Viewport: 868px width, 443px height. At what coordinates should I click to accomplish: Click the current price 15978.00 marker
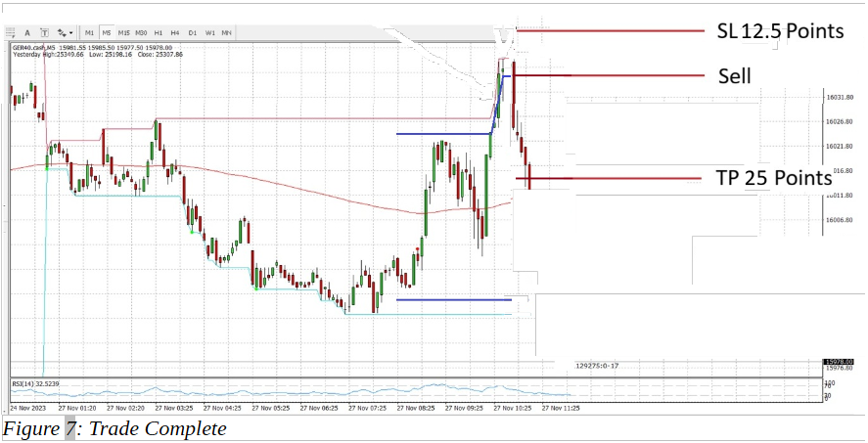[839, 362]
